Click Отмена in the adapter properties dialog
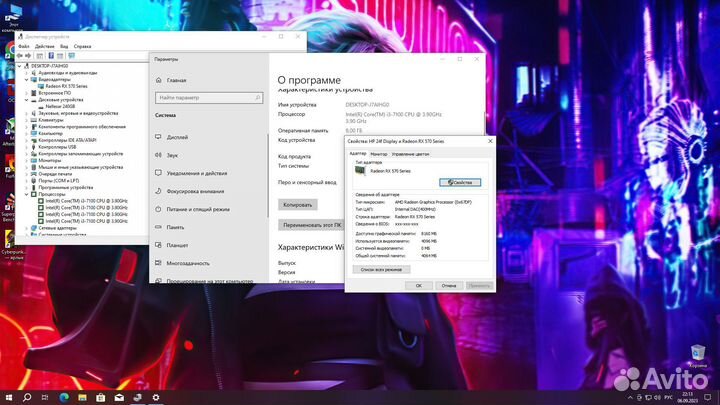720x405 pixels. 449,286
